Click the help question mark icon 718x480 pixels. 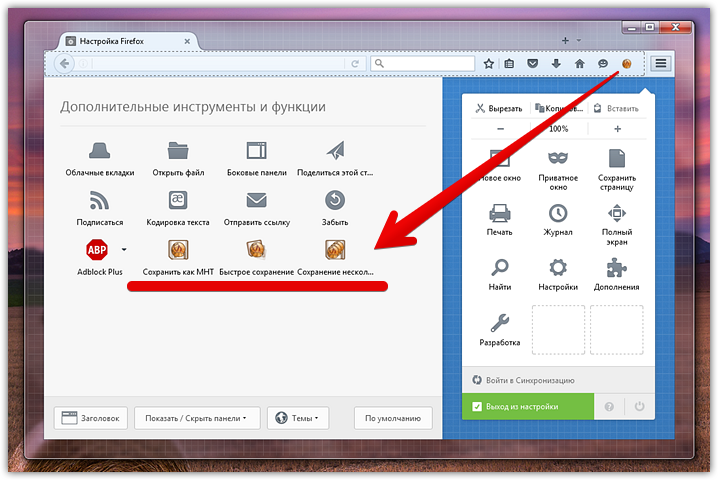click(609, 407)
